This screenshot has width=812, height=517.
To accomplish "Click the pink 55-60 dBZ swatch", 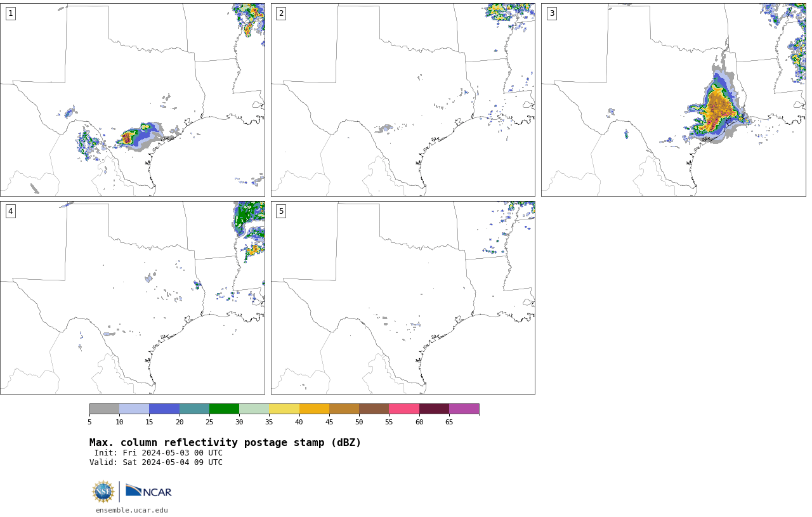I will (x=404, y=409).
